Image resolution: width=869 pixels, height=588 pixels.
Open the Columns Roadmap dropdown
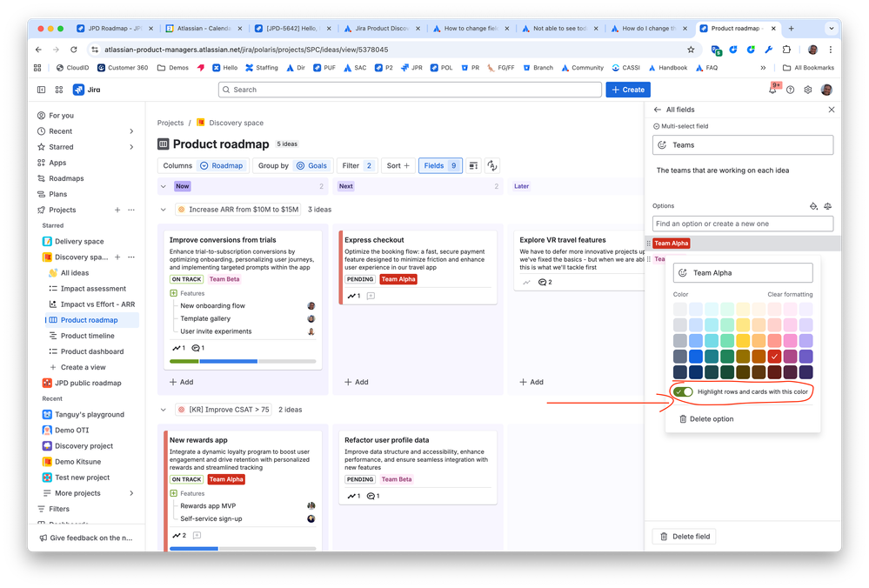click(x=203, y=166)
